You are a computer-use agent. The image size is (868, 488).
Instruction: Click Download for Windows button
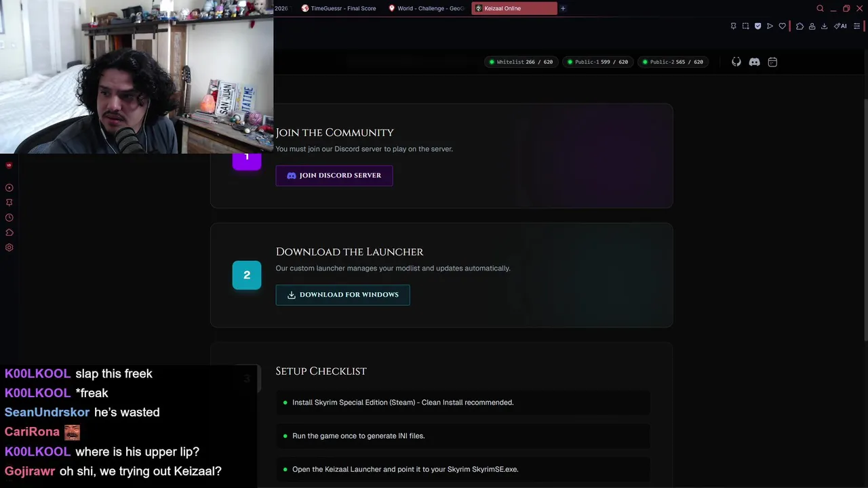342,295
